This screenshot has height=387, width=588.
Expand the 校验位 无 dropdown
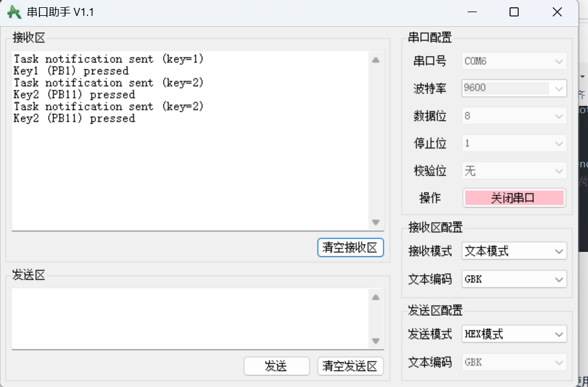(x=514, y=171)
